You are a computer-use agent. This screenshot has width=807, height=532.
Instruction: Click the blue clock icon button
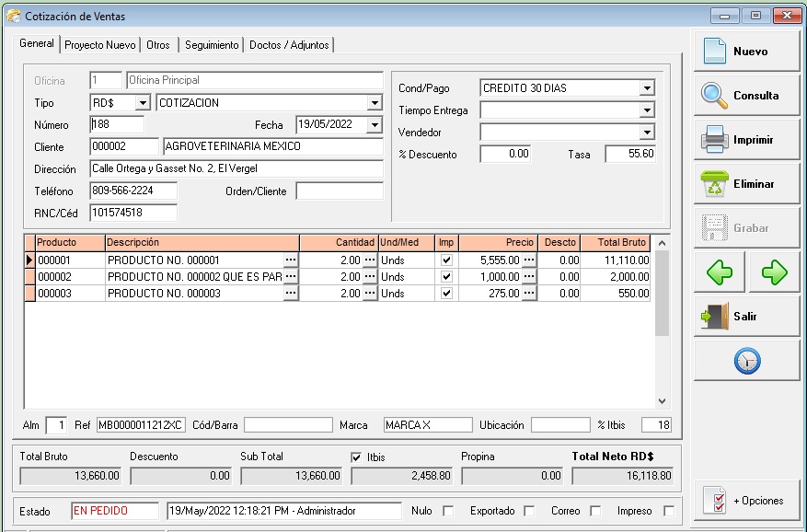click(x=746, y=362)
